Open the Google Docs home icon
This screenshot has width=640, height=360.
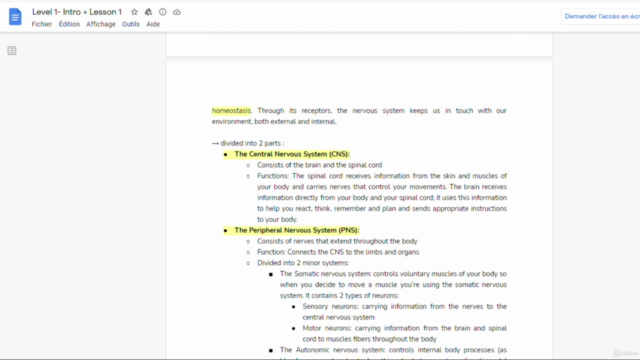(x=15, y=17)
